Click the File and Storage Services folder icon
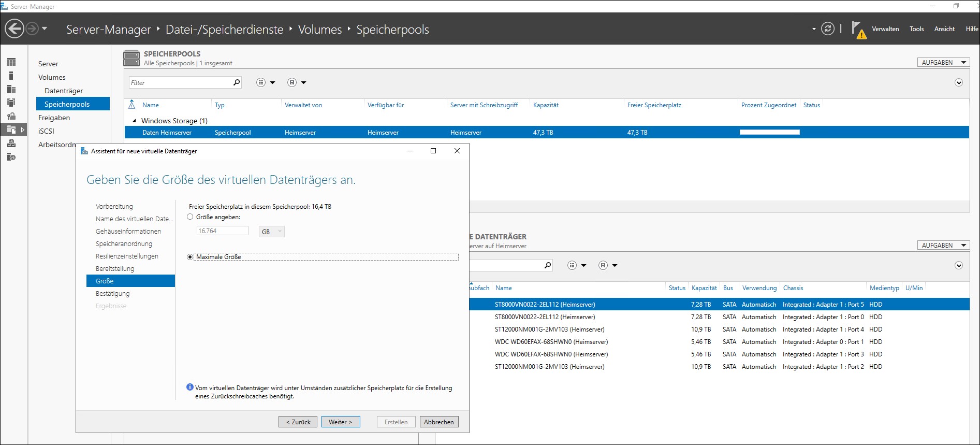This screenshot has width=980, height=445. pyautogui.click(x=11, y=130)
